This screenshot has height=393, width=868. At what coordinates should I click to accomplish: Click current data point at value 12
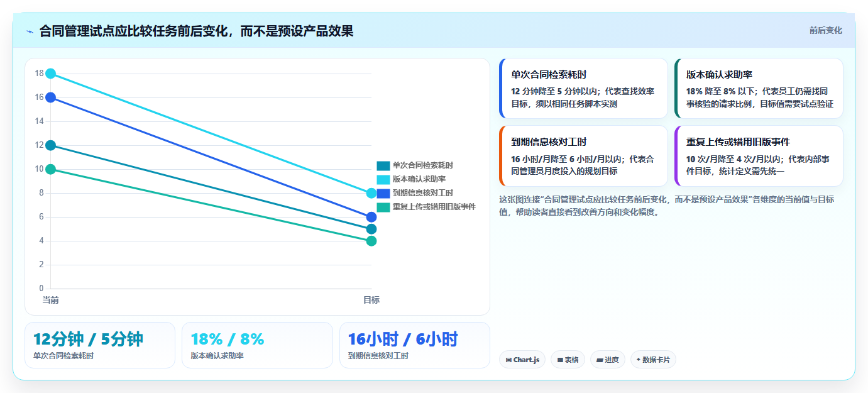[51, 145]
